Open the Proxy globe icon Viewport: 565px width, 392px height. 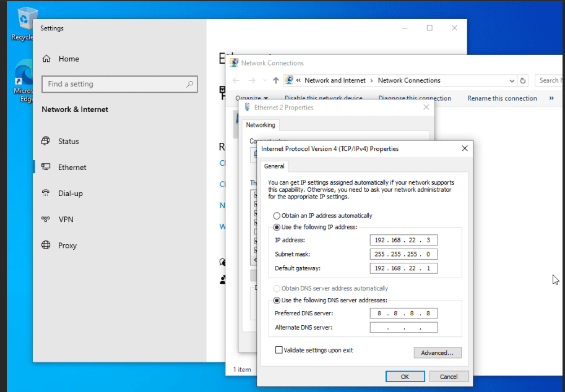46,245
